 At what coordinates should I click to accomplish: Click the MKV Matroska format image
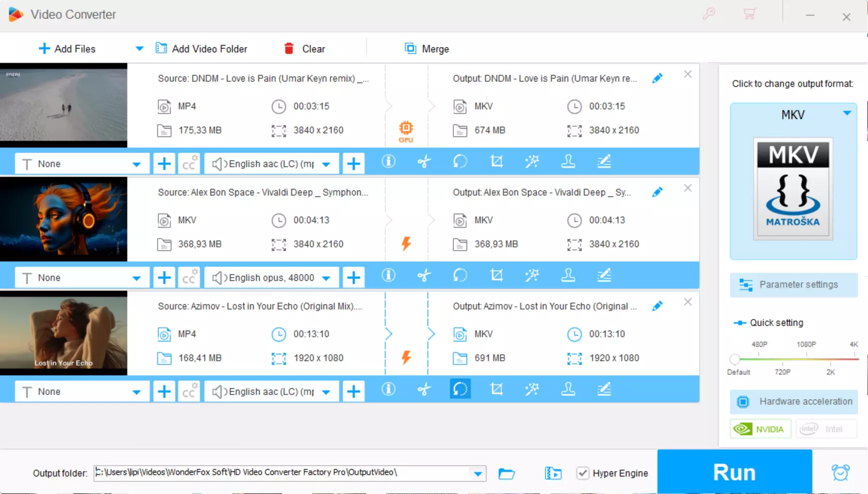[793, 188]
